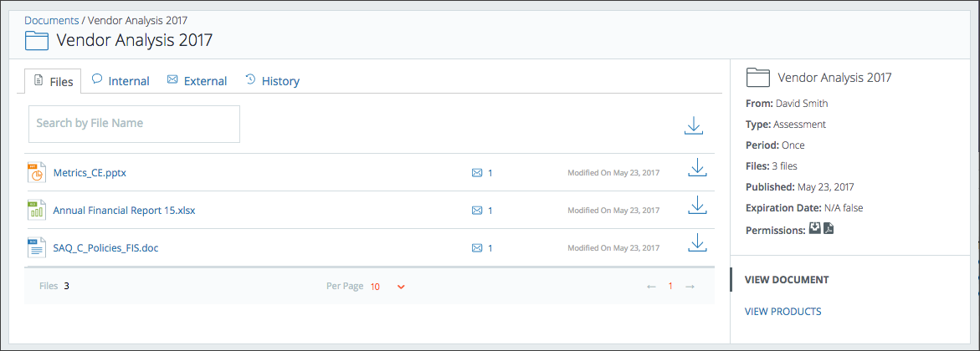Open the History tab
This screenshot has height=351, width=980.
click(x=273, y=80)
